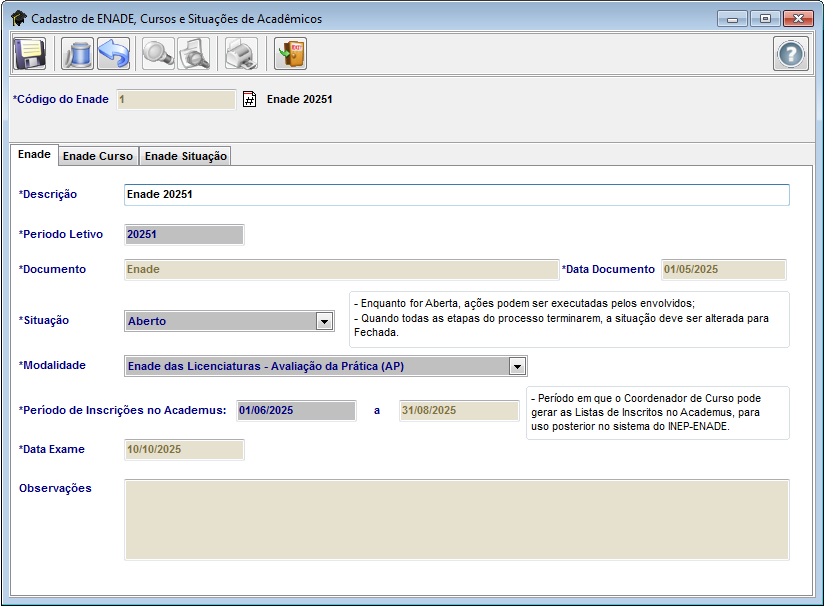Click the printer icon in toolbar

click(x=240, y=53)
